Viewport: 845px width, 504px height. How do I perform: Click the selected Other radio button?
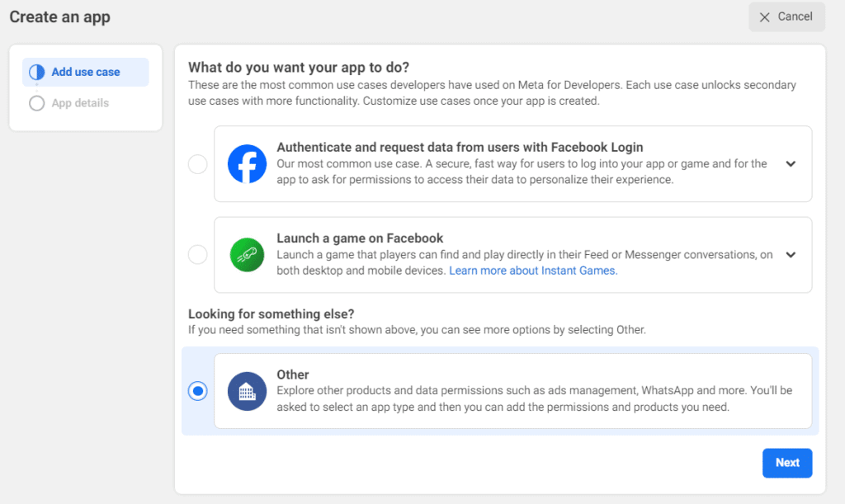[198, 391]
